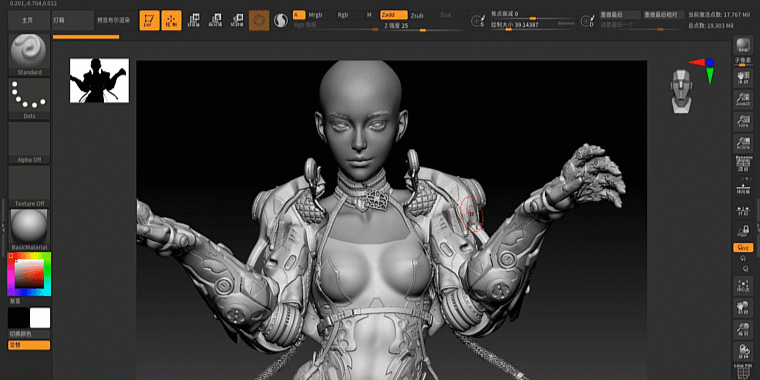Screen dimensions: 760x380
Task: Click the 重做最后 replay last button
Action: point(619,15)
